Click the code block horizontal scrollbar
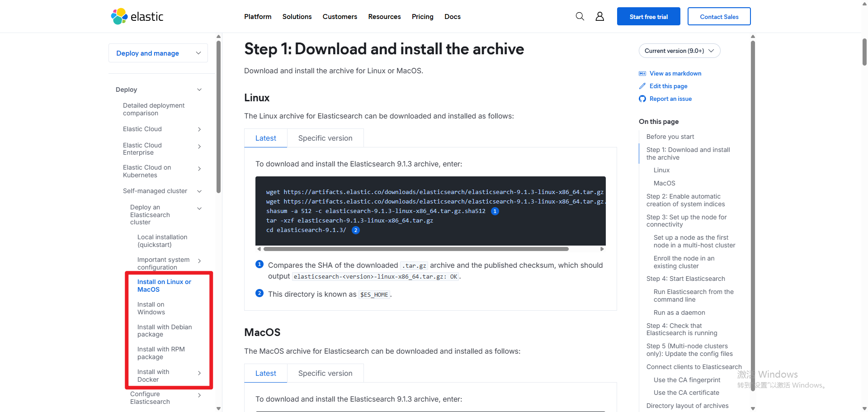This screenshot has width=868, height=412. point(416,249)
